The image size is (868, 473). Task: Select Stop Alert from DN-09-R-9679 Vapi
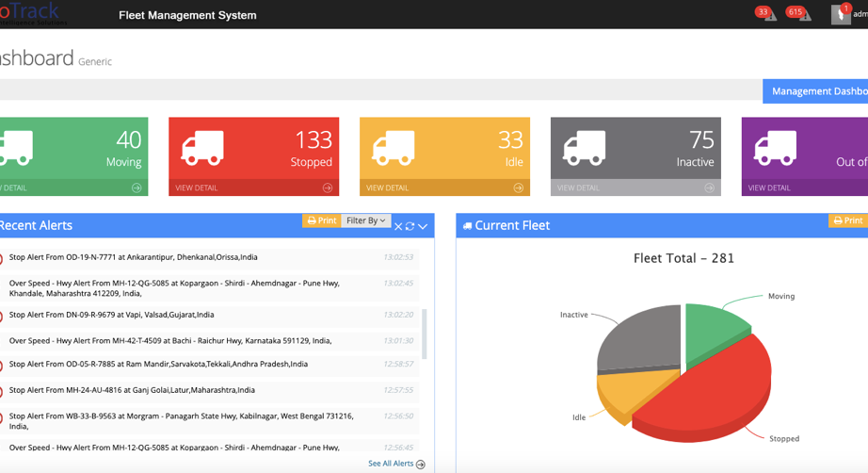(209, 315)
